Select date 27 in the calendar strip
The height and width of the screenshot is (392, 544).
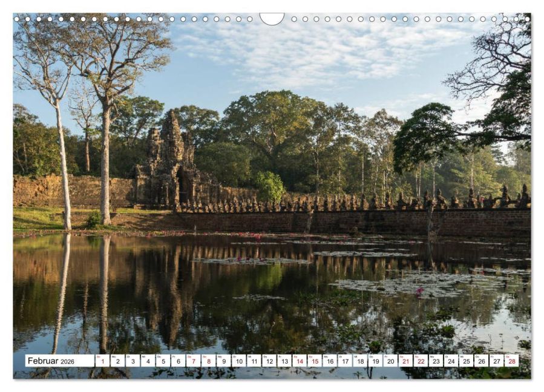pyautogui.click(x=497, y=361)
